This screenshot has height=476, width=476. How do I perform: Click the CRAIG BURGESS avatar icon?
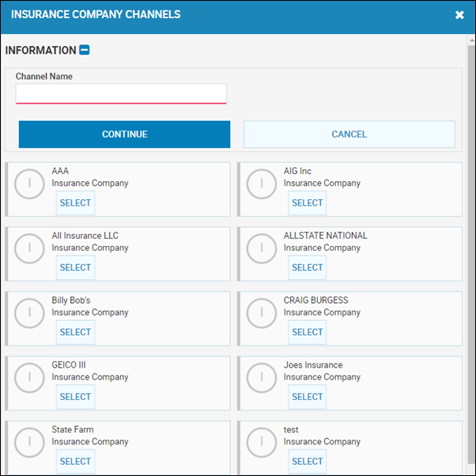coord(262,313)
